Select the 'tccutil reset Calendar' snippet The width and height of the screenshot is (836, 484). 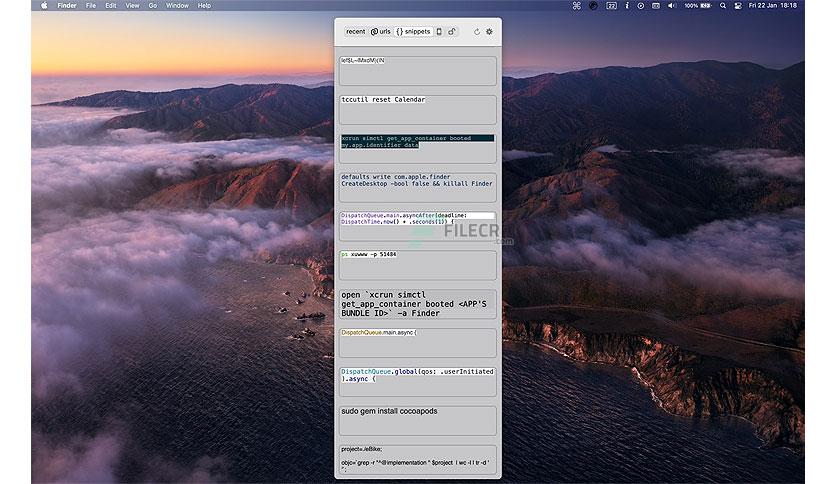click(417, 109)
